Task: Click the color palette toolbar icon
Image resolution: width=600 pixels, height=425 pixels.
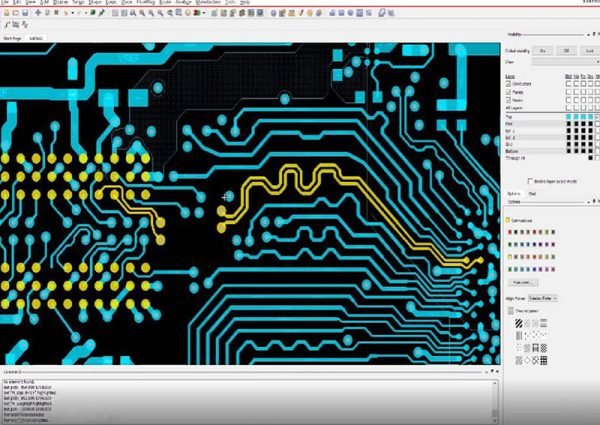Action: [197, 13]
